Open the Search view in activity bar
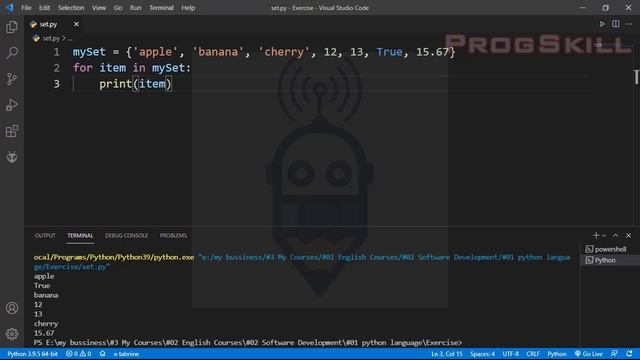Image resolution: width=640 pixels, height=360 pixels. pos(12,53)
